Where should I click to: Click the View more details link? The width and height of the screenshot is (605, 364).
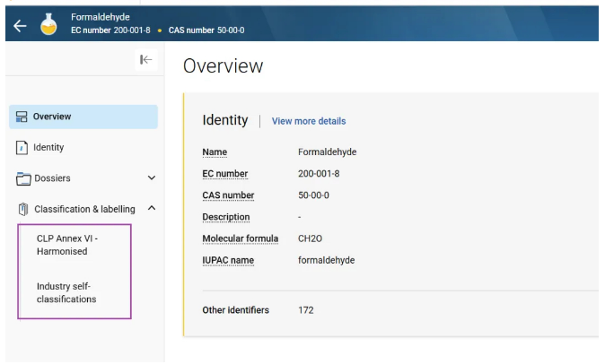[x=308, y=121]
